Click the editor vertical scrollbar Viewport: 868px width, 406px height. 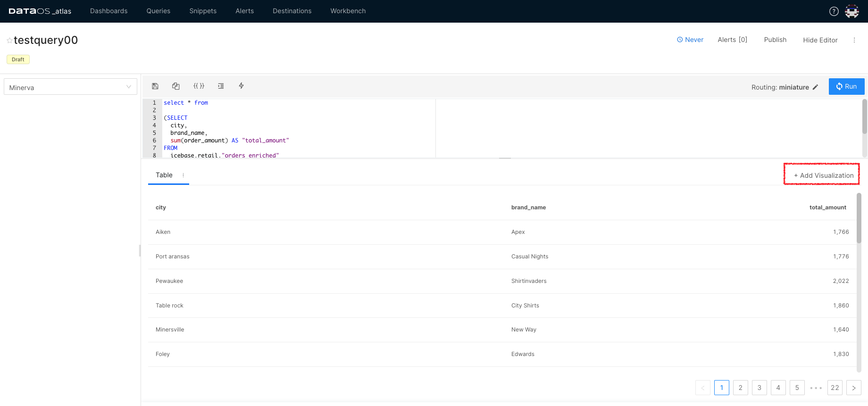(x=864, y=116)
